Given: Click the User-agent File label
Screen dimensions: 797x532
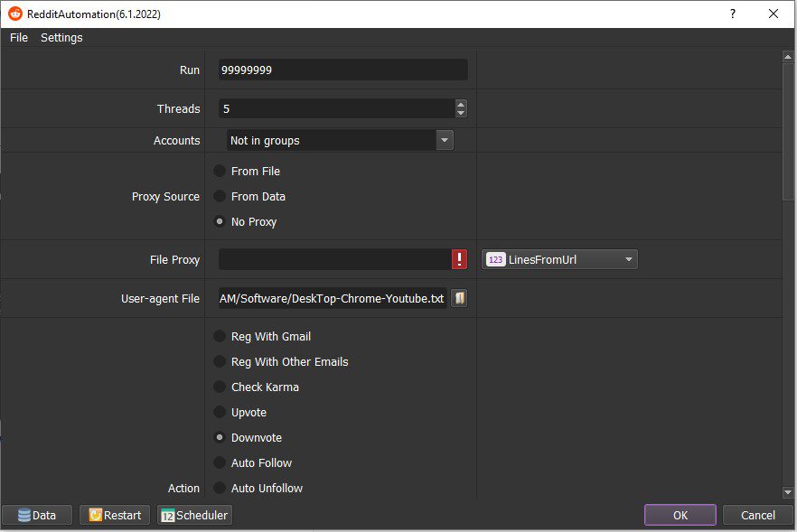Looking at the screenshot, I should [160, 299].
